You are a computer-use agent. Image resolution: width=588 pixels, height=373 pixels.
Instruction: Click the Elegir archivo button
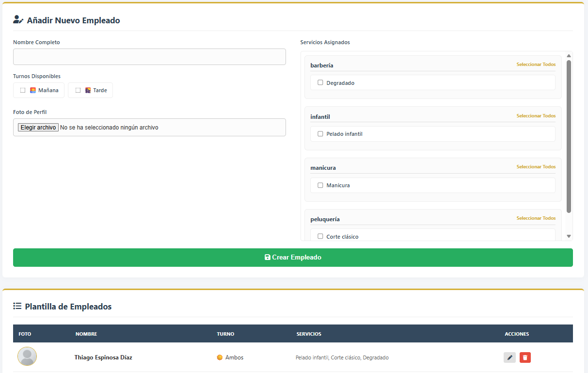point(38,128)
